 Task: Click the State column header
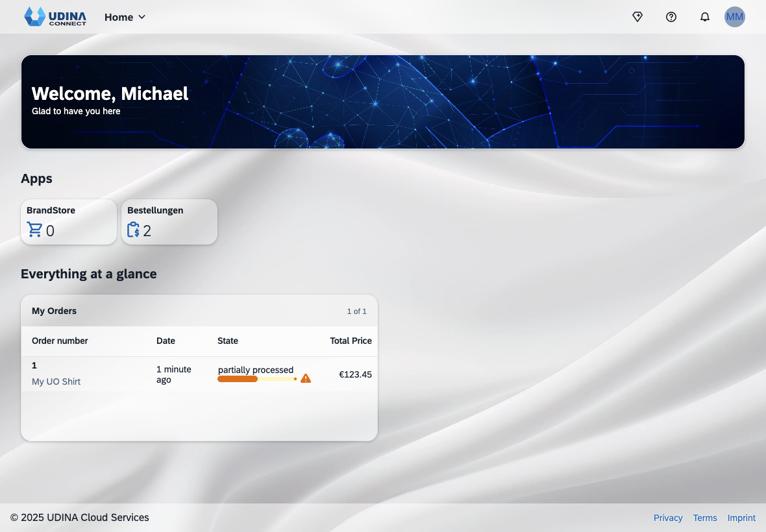click(x=228, y=341)
